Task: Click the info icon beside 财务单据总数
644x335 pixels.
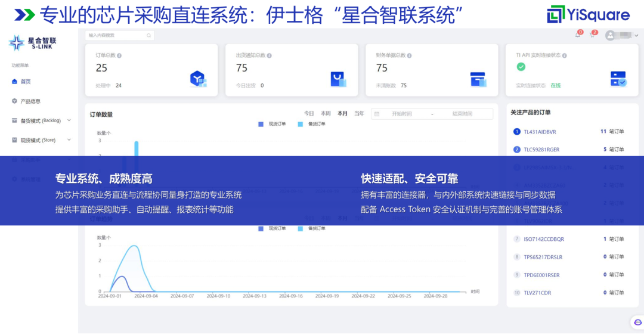Action: coord(409,55)
